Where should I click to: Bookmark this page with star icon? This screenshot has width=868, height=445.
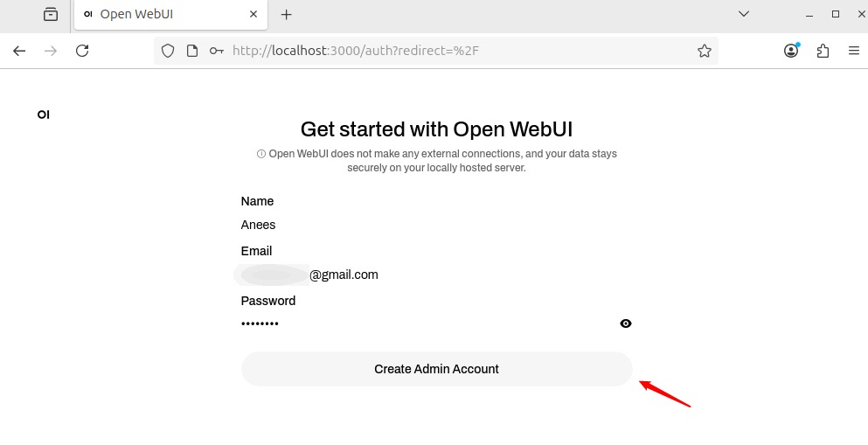click(705, 51)
